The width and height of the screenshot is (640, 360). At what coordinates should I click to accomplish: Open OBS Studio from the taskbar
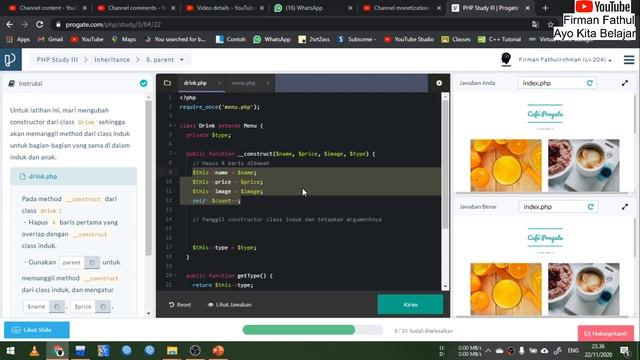coord(195,351)
